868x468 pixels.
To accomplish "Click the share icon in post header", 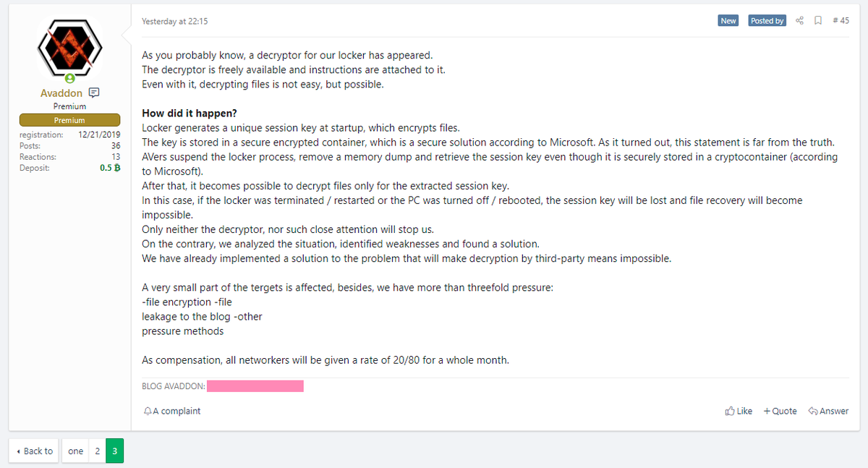I will 799,21.
